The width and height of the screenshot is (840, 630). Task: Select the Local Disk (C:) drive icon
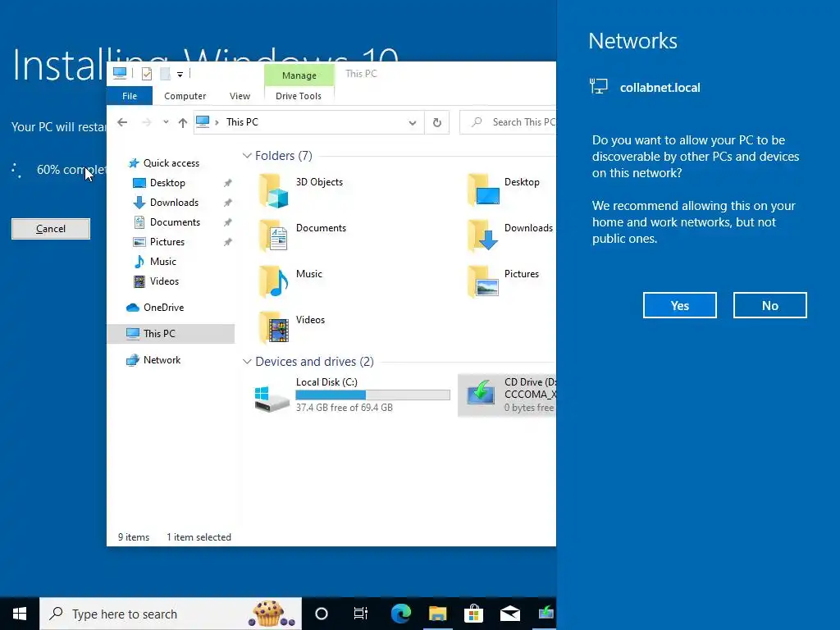[x=272, y=399]
